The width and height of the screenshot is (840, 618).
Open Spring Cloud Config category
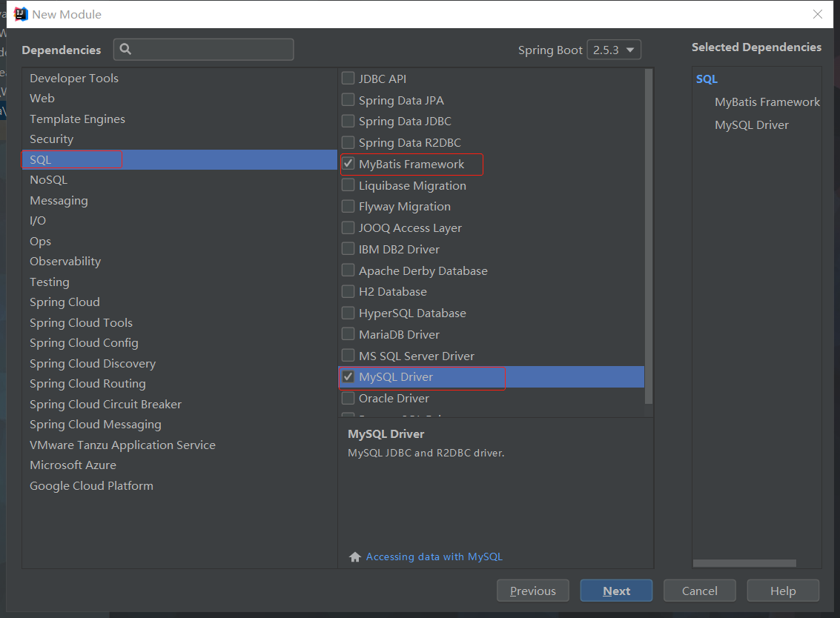(x=179, y=343)
